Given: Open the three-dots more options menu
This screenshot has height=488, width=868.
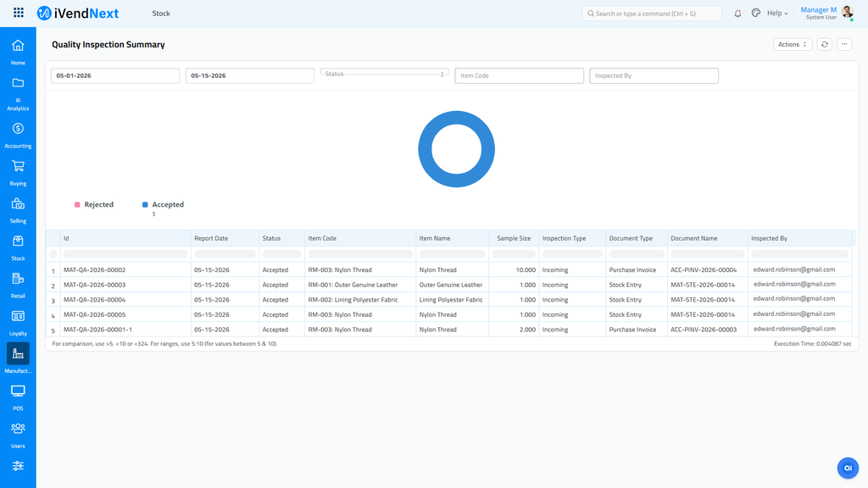Looking at the screenshot, I should coord(844,44).
